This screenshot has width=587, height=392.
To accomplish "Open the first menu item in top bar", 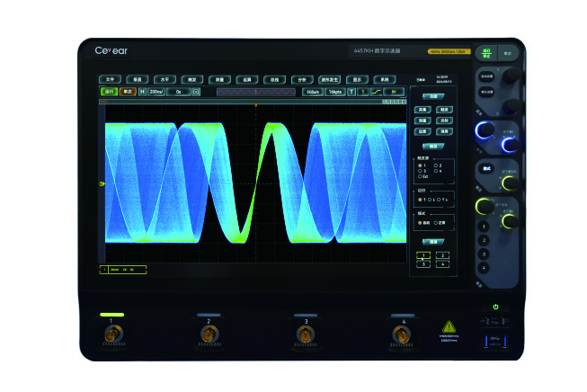I will [110, 79].
